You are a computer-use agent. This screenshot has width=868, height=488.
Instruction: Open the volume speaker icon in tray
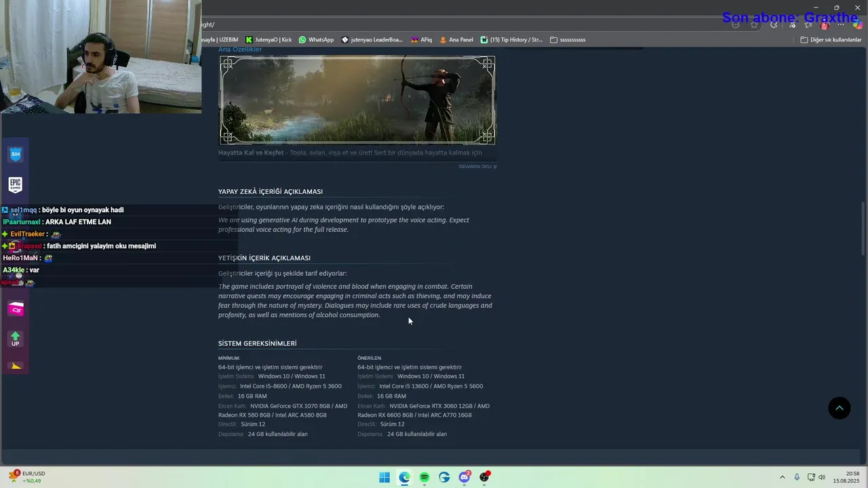(x=822, y=477)
